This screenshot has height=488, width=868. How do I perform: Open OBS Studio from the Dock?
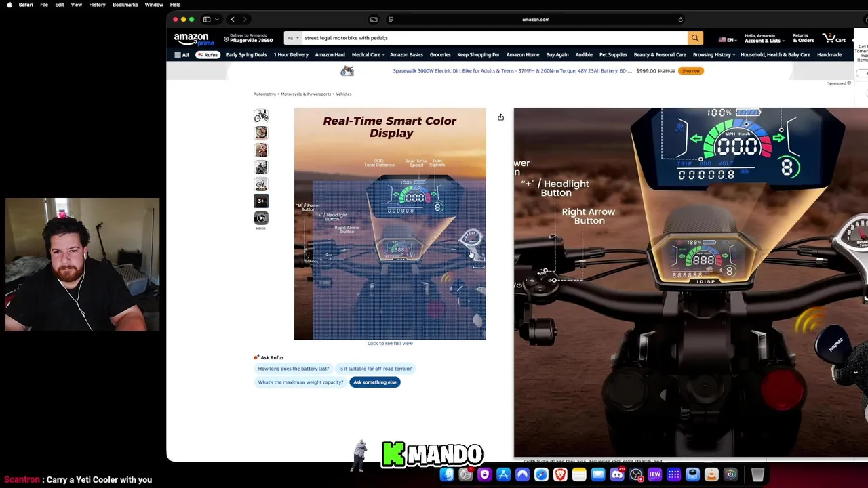pyautogui.click(x=636, y=474)
